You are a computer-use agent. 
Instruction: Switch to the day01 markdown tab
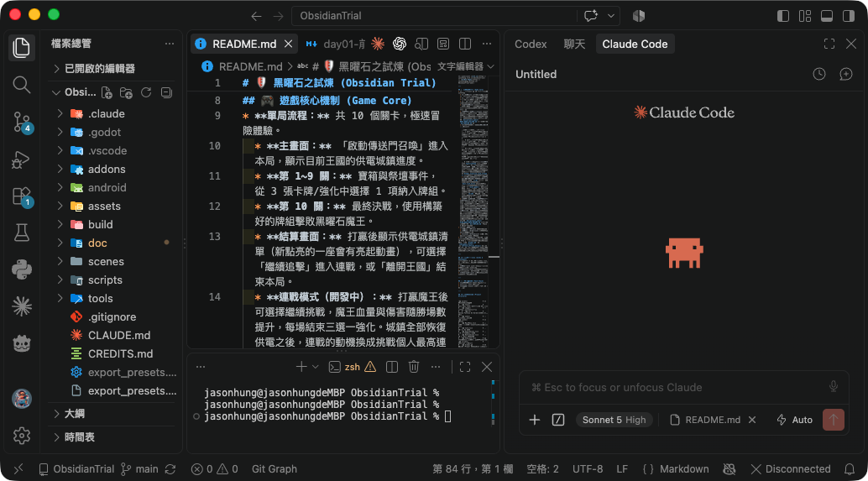tap(336, 44)
